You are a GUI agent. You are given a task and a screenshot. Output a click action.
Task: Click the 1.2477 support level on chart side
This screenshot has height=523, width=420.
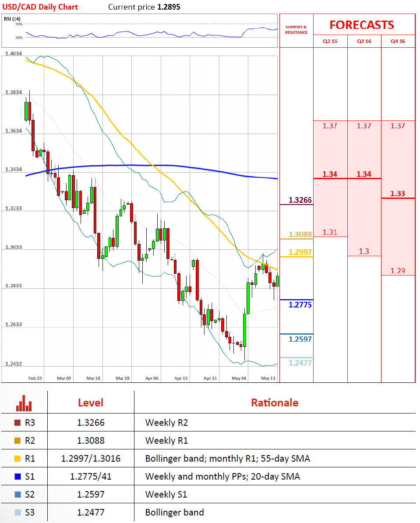[x=300, y=363]
